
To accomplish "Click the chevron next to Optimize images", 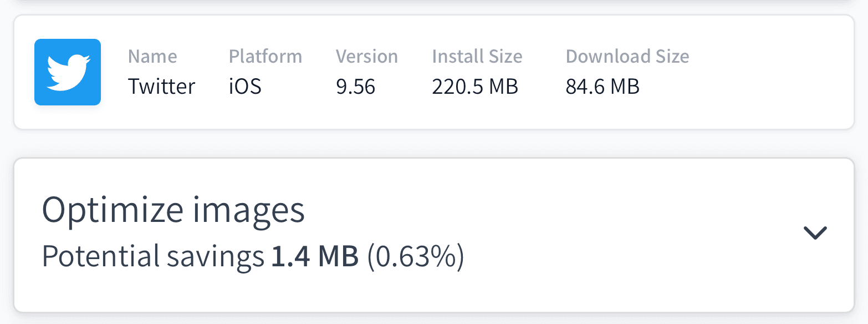I will pos(815,233).
